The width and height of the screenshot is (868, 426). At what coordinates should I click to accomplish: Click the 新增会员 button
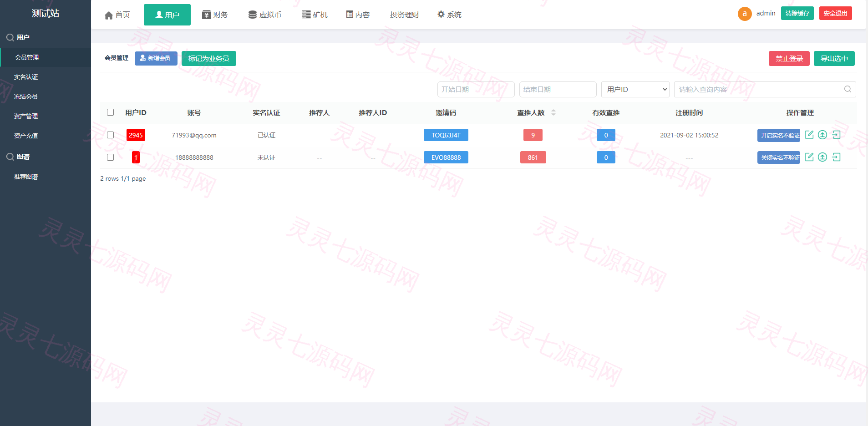156,58
